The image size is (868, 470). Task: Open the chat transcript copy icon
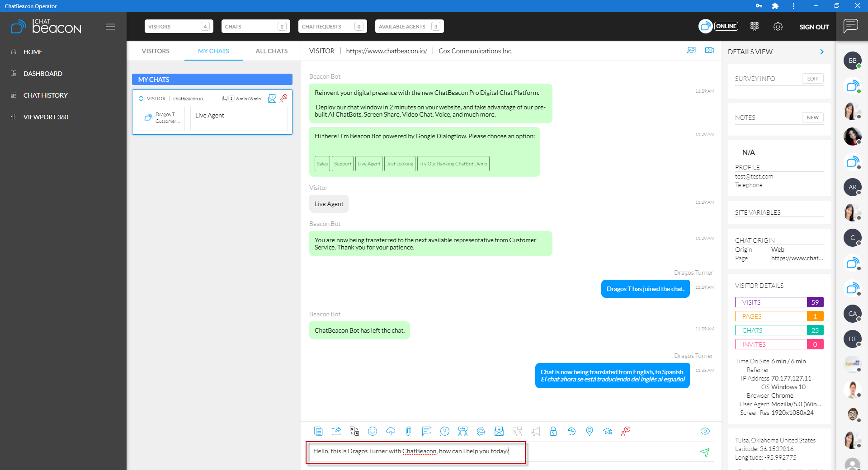coord(318,431)
